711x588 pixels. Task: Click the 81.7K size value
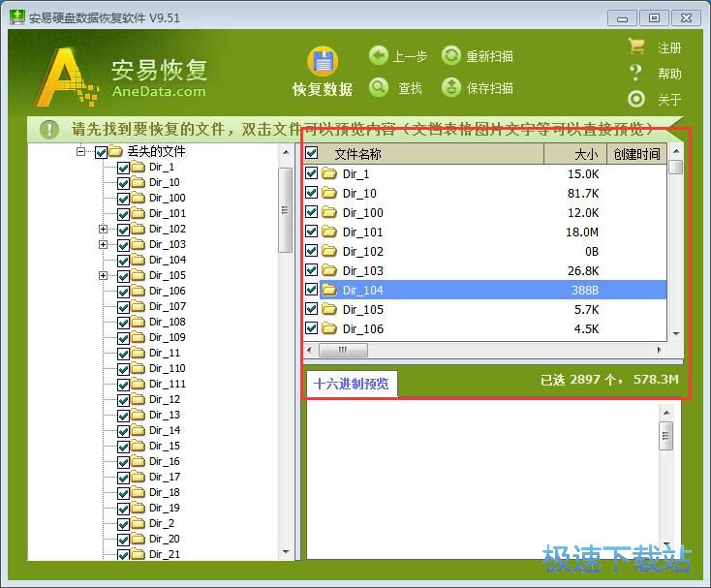(583, 194)
